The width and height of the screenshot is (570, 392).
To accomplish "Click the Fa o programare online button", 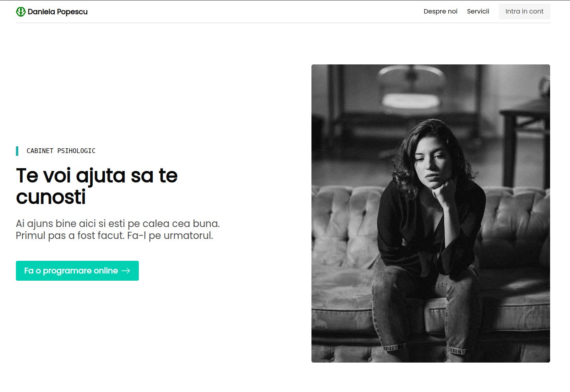I will [x=72, y=271].
